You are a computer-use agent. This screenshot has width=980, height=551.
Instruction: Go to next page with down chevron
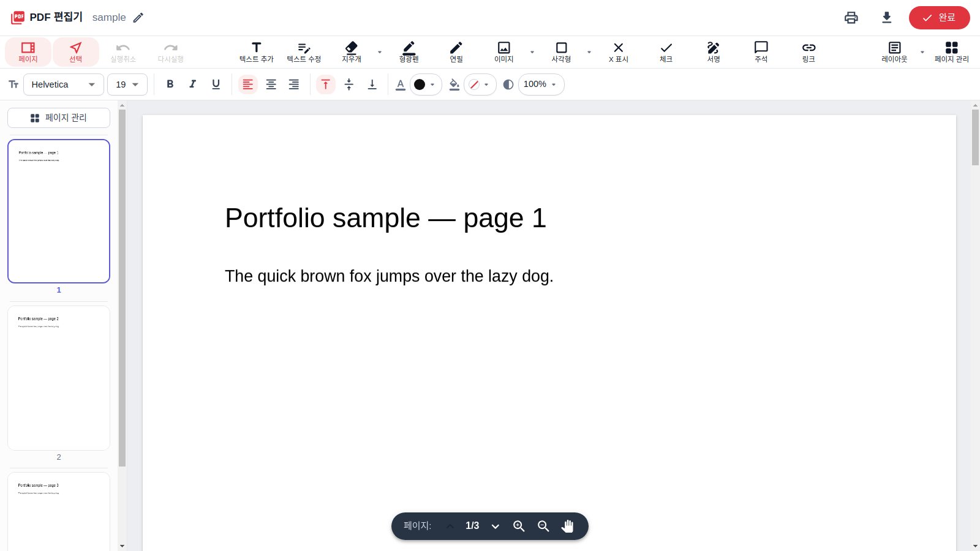click(496, 527)
